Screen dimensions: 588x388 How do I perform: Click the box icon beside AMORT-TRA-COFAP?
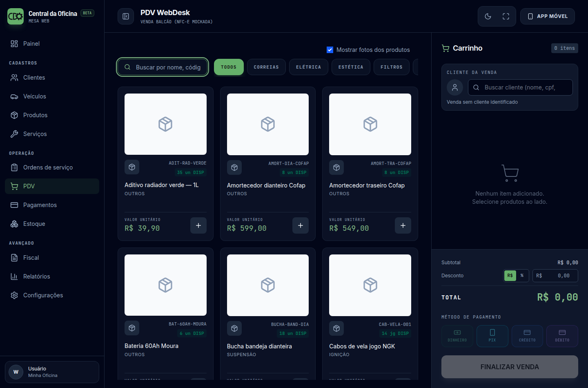(x=336, y=167)
